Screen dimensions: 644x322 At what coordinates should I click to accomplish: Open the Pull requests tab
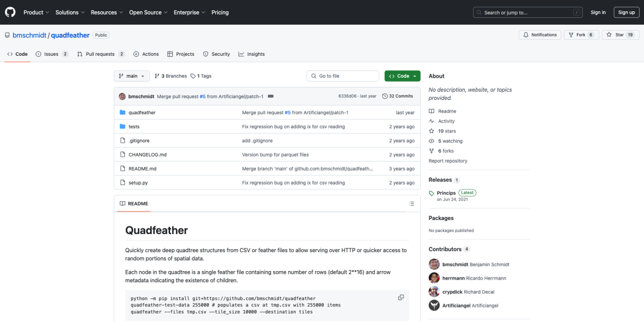point(100,54)
